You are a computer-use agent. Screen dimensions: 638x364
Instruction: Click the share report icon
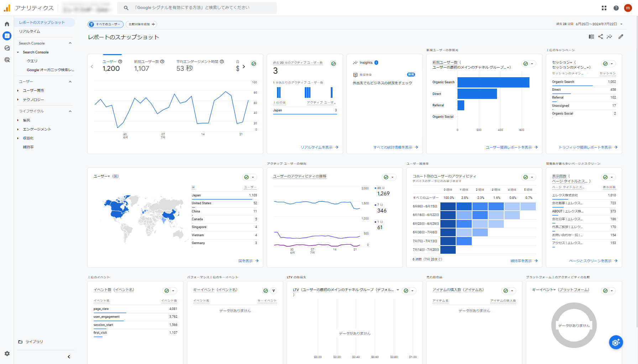click(x=601, y=37)
